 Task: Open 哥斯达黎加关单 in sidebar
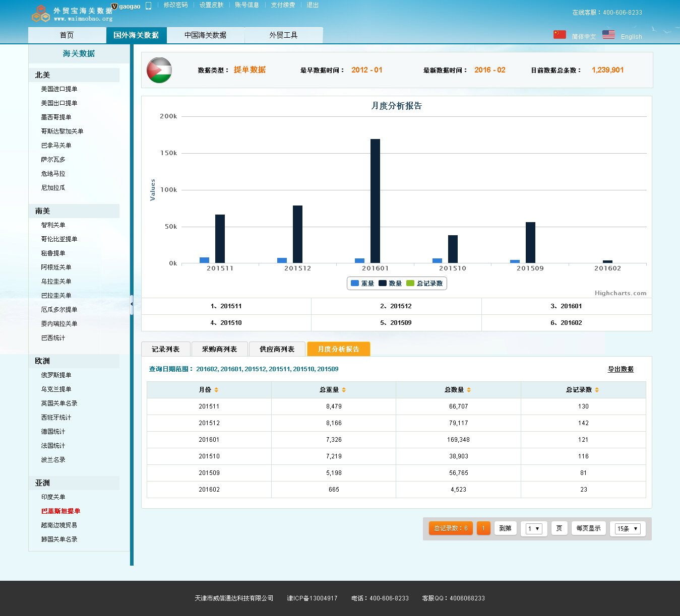point(62,131)
